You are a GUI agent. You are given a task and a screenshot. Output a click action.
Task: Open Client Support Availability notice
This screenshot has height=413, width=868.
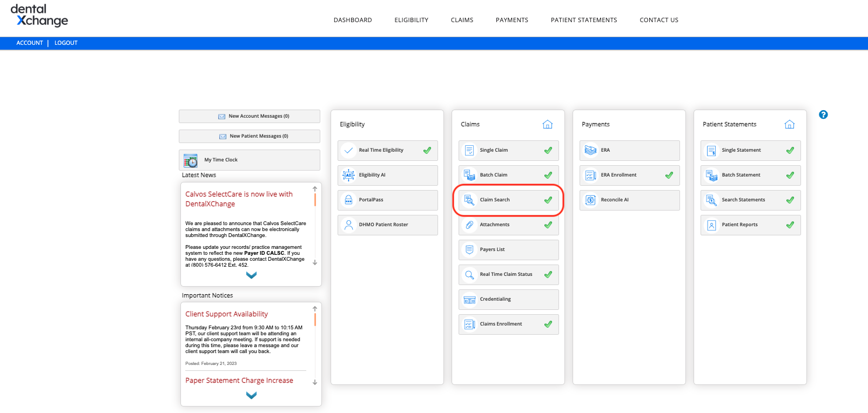pos(227,314)
